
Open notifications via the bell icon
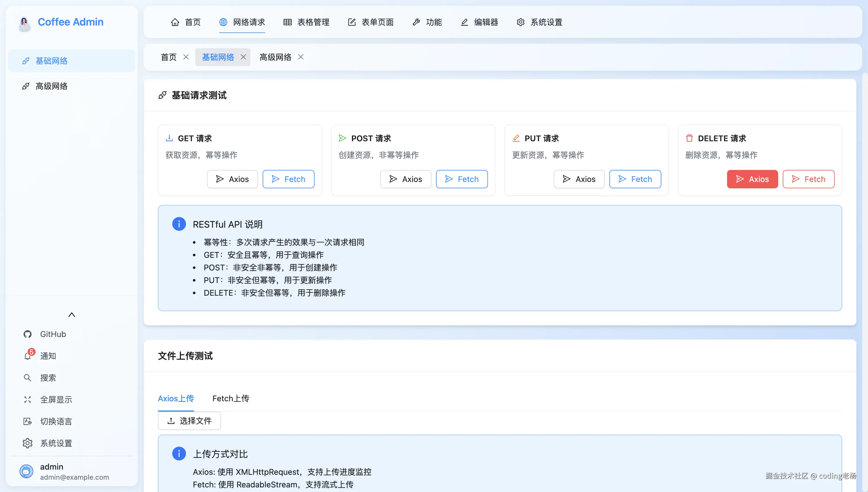27,356
